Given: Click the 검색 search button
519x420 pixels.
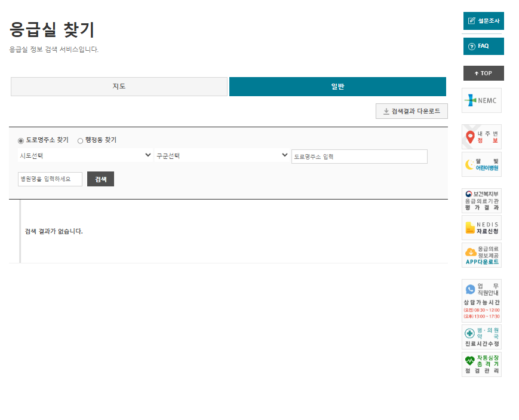Looking at the screenshot, I should [x=100, y=179].
